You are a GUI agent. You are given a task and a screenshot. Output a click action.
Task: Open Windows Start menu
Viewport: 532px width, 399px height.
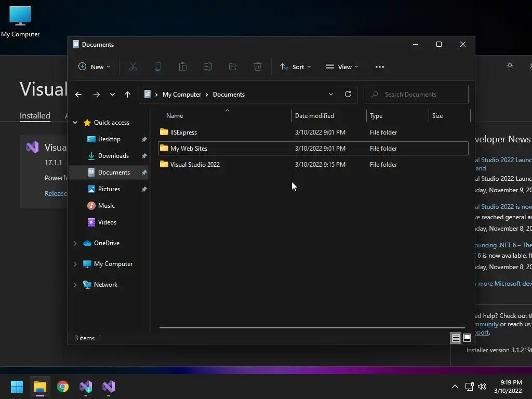(17, 387)
